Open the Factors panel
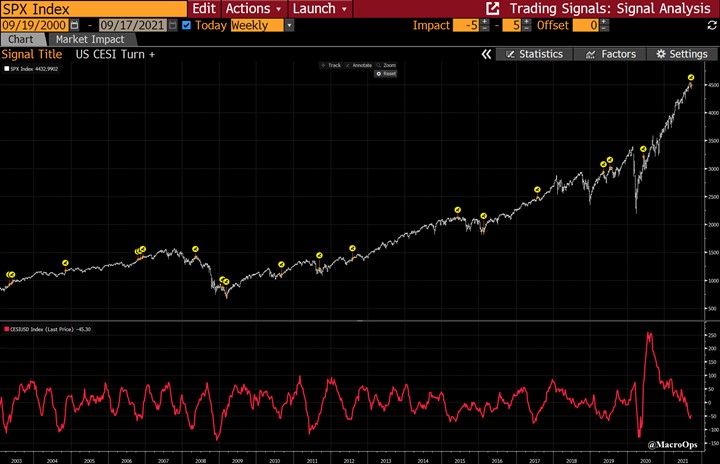 611,54
